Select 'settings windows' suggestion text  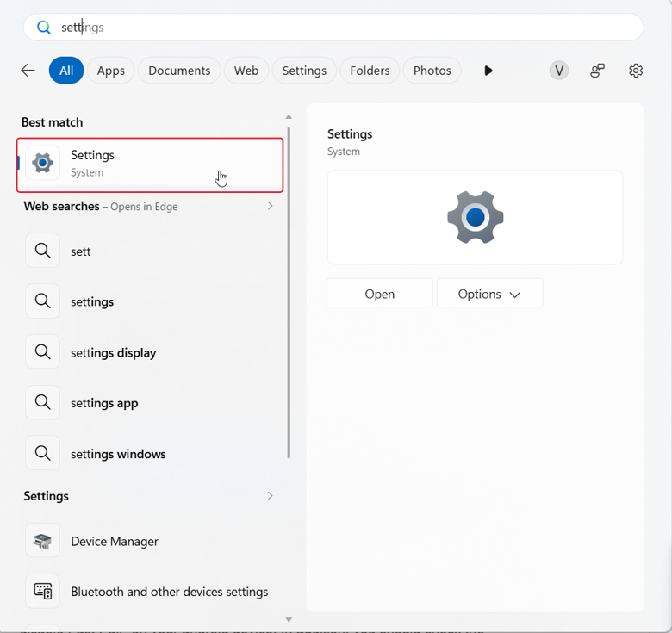118,454
